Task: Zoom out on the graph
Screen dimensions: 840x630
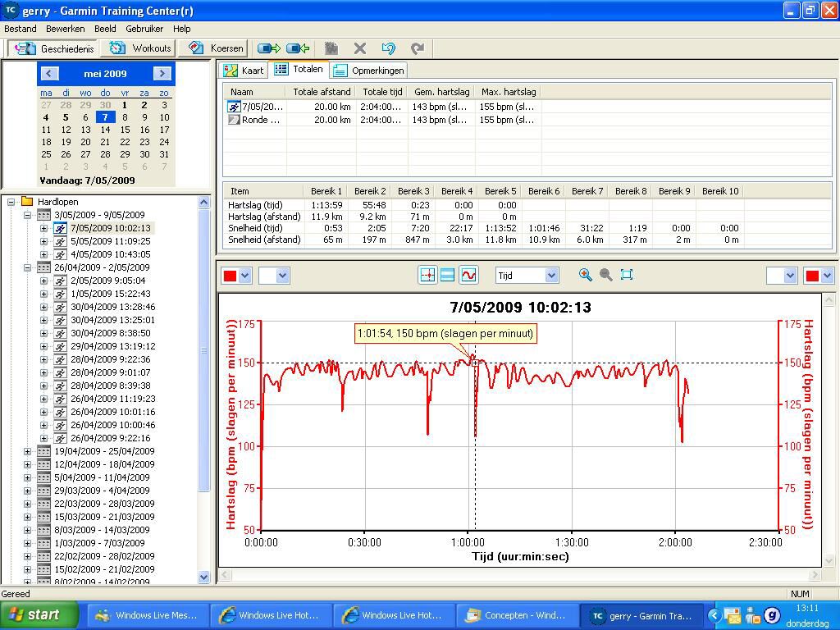Action: [606, 276]
